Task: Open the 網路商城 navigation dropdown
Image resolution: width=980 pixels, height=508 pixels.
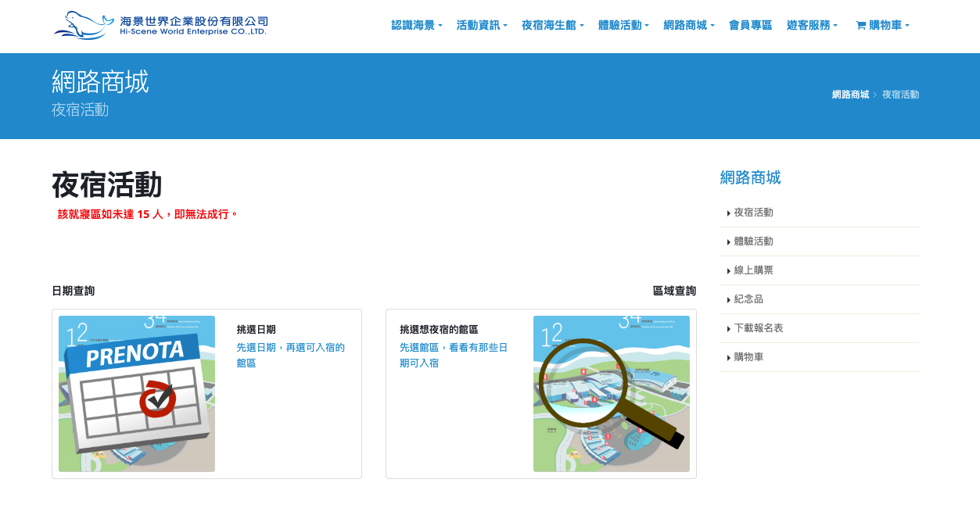Action: pos(688,26)
